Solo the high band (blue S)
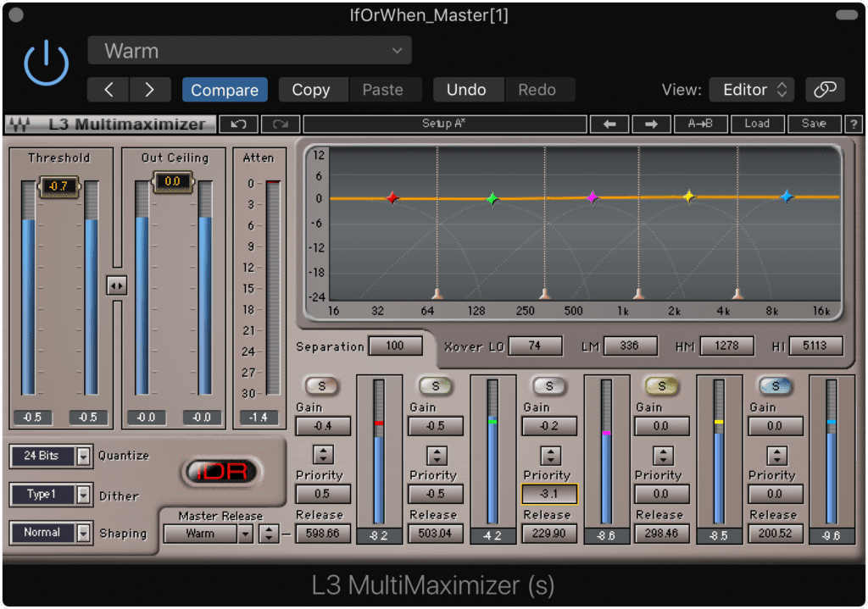The height and width of the screenshot is (609, 868). [775, 385]
